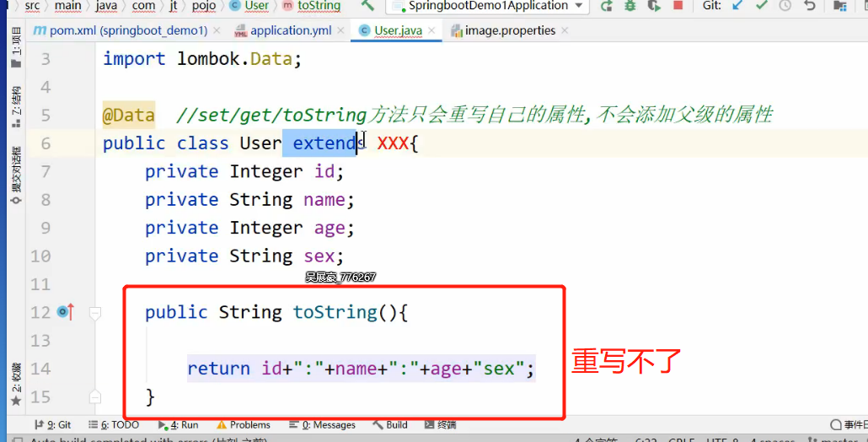Click the pojo breadcrumb
This screenshot has height=442, width=868.
pos(203,6)
